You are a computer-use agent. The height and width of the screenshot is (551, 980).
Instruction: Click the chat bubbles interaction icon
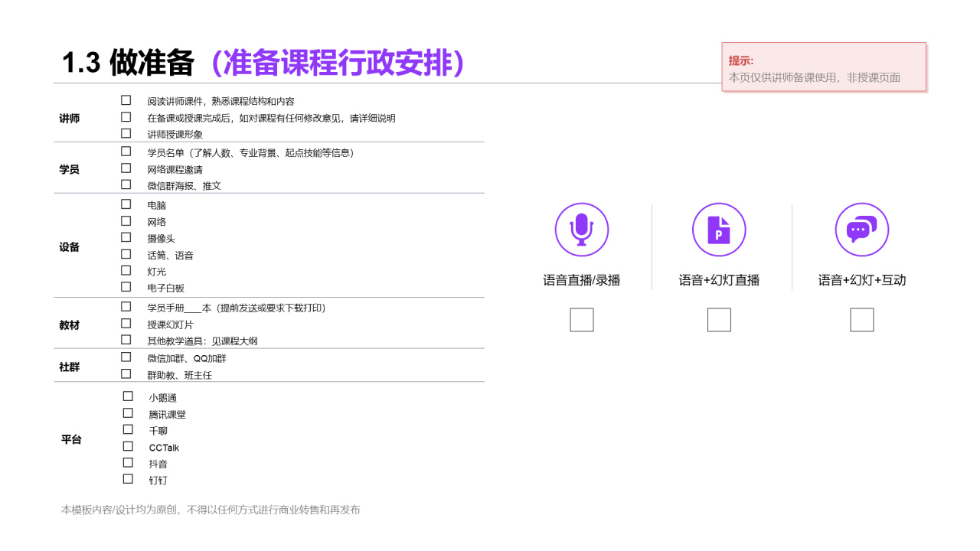tap(862, 230)
